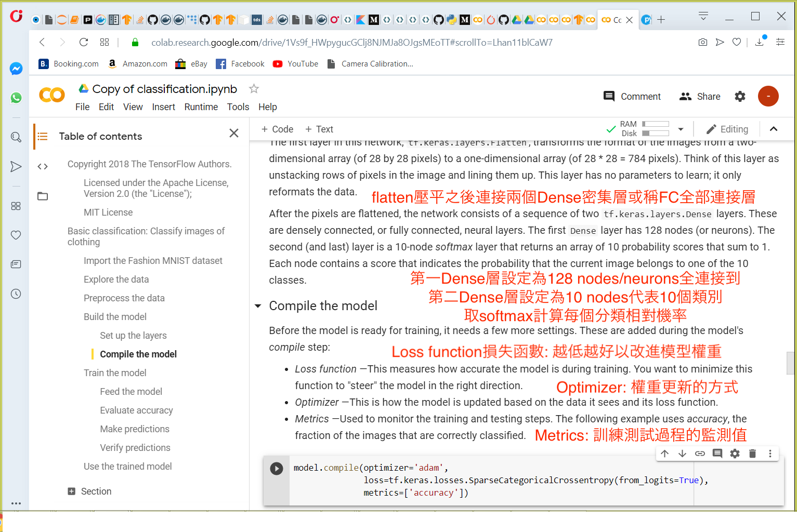797x532 pixels.
Task: Open the Opera sidebar search
Action: click(16, 137)
